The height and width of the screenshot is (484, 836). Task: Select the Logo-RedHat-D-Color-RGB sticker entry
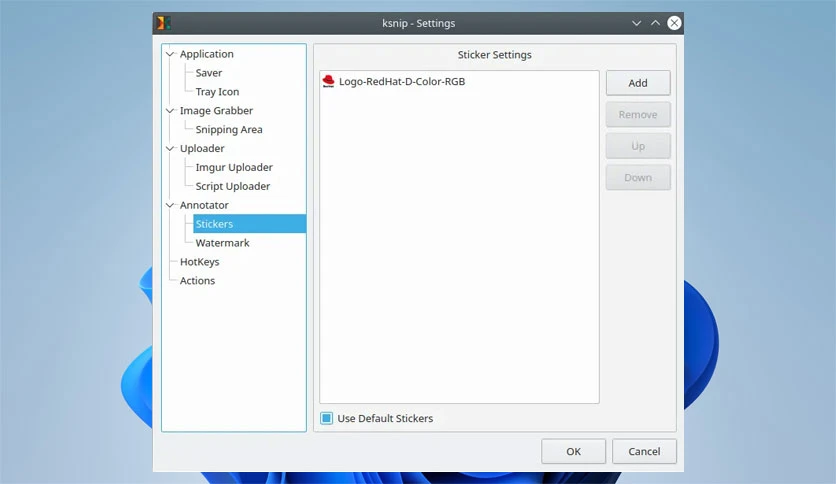(x=401, y=82)
